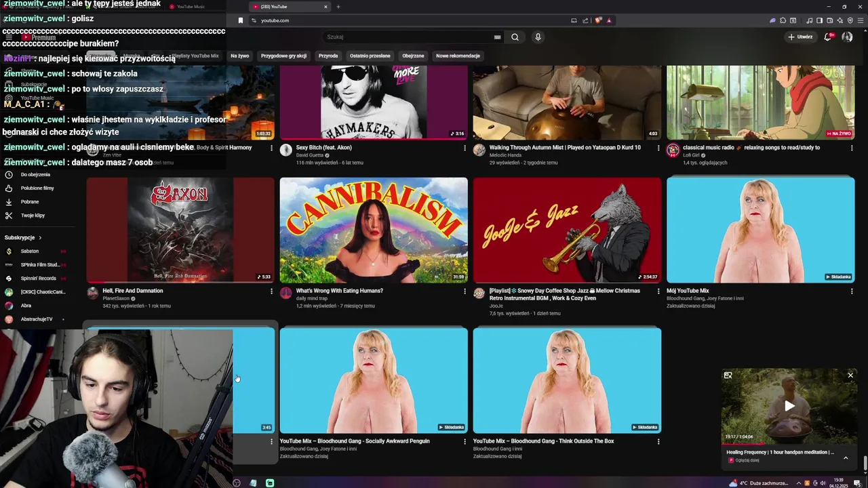868x488 pixels.
Task: Open browser extensions puzzle icon
Action: click(783, 20)
